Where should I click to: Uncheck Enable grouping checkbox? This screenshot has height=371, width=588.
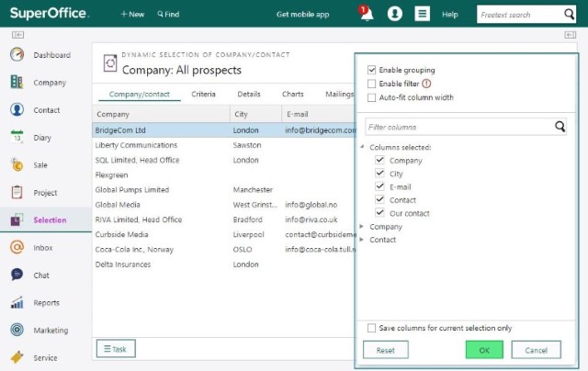pos(371,70)
